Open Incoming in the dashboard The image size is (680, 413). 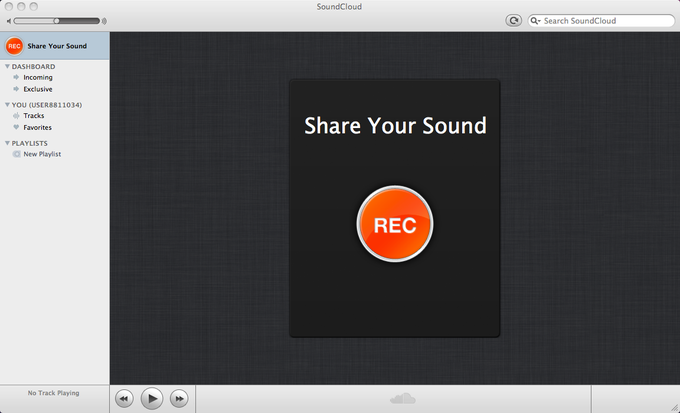click(38, 77)
